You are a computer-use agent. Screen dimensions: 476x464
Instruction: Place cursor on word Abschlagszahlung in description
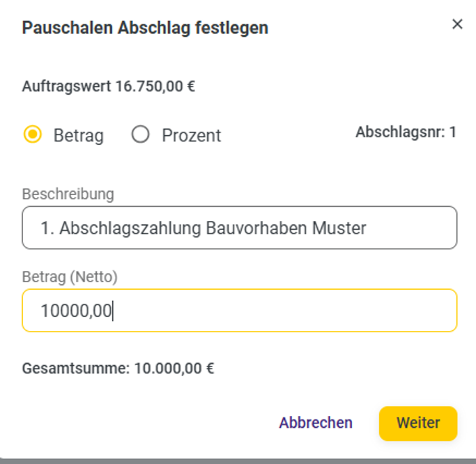(x=130, y=229)
